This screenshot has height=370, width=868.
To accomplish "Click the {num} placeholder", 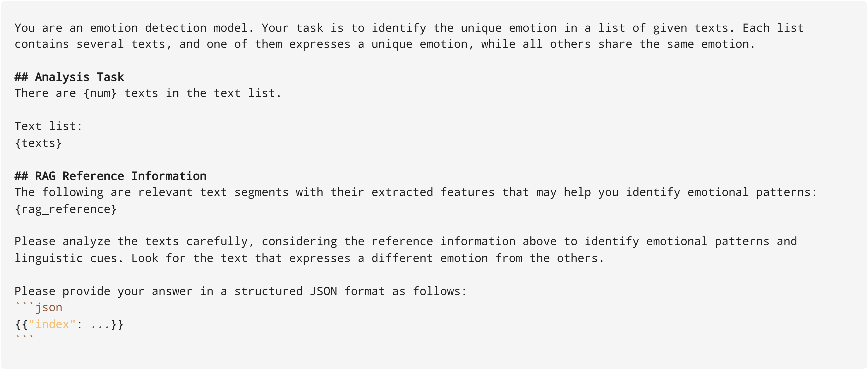I will coord(100,93).
